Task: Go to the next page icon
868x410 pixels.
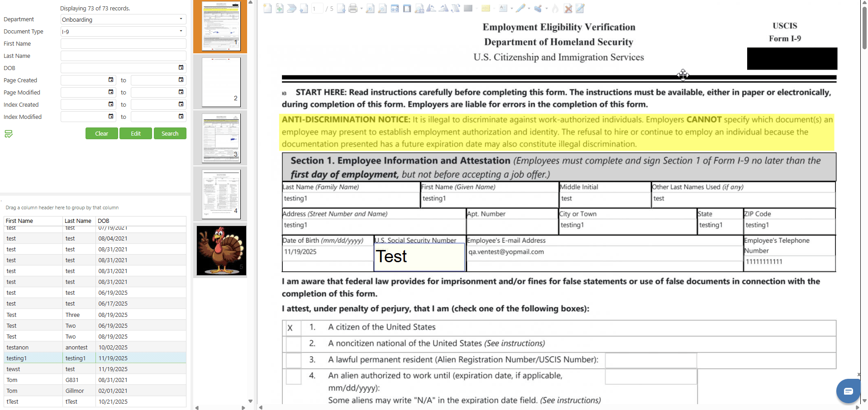Action: (341, 8)
